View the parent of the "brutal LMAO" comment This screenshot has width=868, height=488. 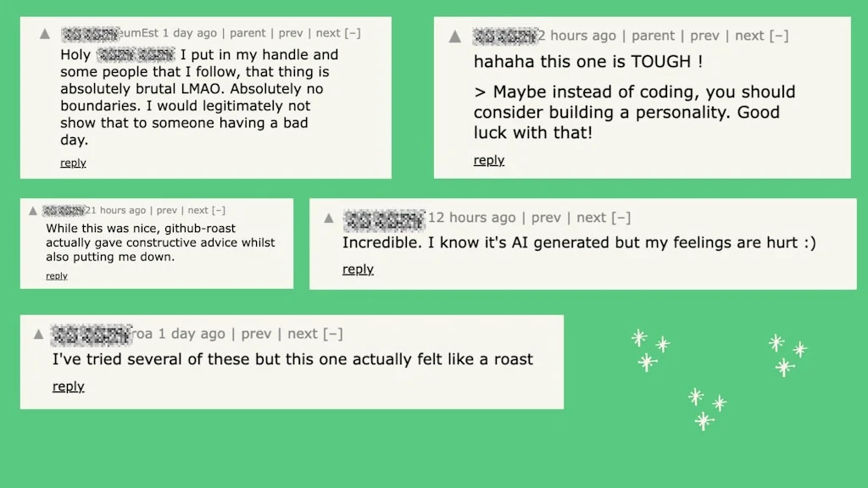(248, 33)
